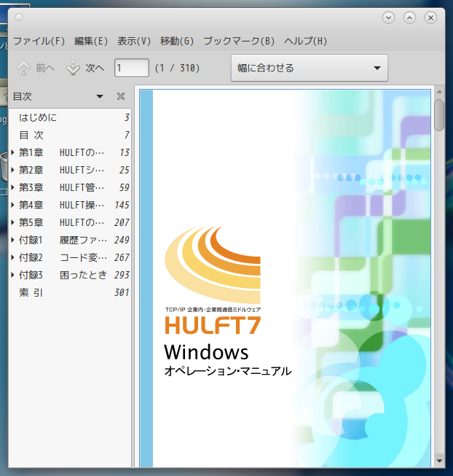Expand the 付録1 tree entry
Screen dimensions: 453x476
coord(12,240)
